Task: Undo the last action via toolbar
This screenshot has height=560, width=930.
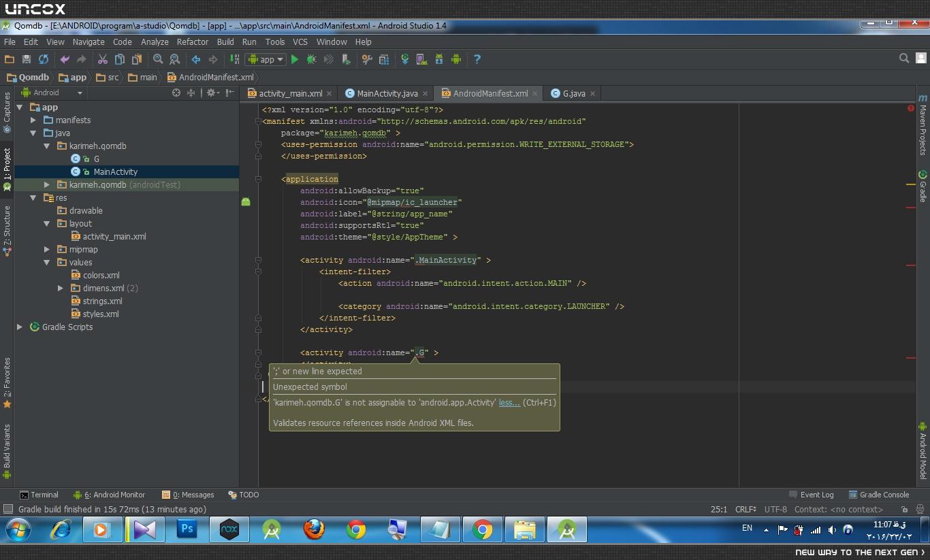Action: coord(65,59)
